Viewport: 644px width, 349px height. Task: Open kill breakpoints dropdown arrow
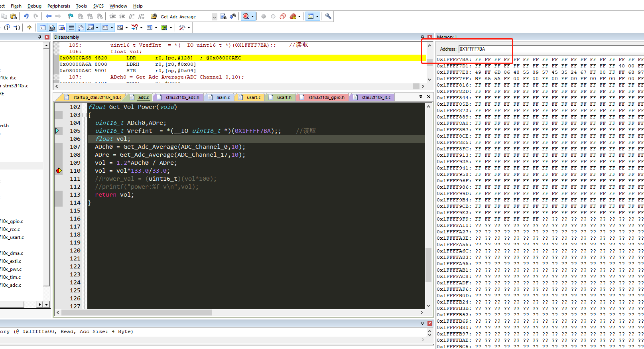coord(299,17)
